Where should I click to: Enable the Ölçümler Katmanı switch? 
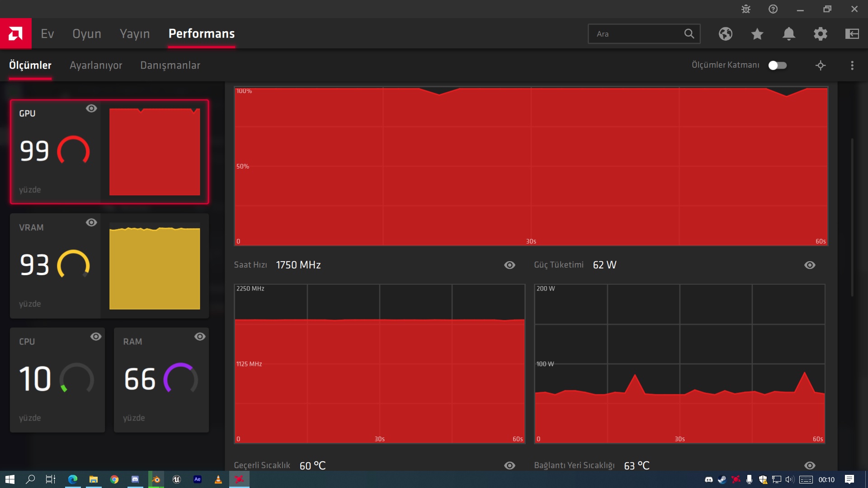[x=778, y=66]
